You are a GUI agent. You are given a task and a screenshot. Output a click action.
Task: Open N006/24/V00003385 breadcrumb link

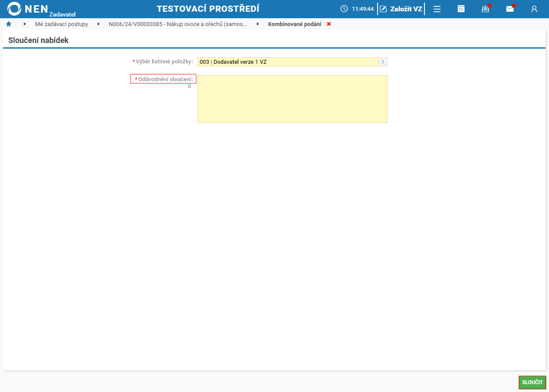tap(178, 24)
